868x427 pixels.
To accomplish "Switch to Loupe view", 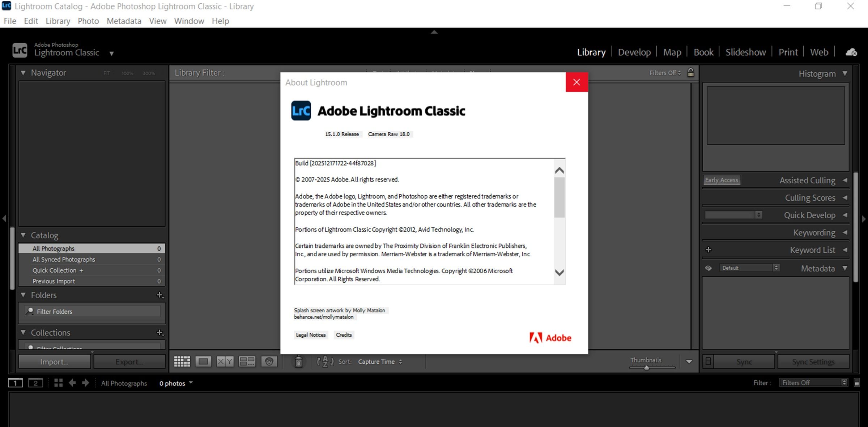I will coord(203,361).
